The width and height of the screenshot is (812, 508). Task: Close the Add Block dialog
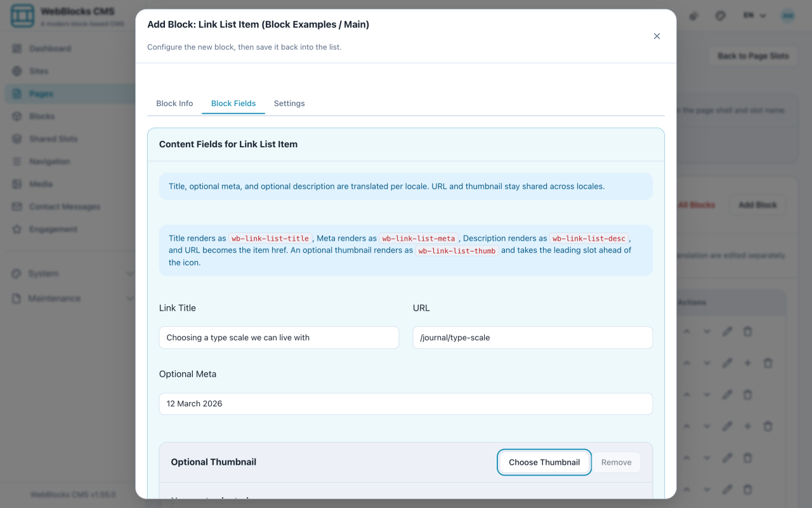coord(657,36)
